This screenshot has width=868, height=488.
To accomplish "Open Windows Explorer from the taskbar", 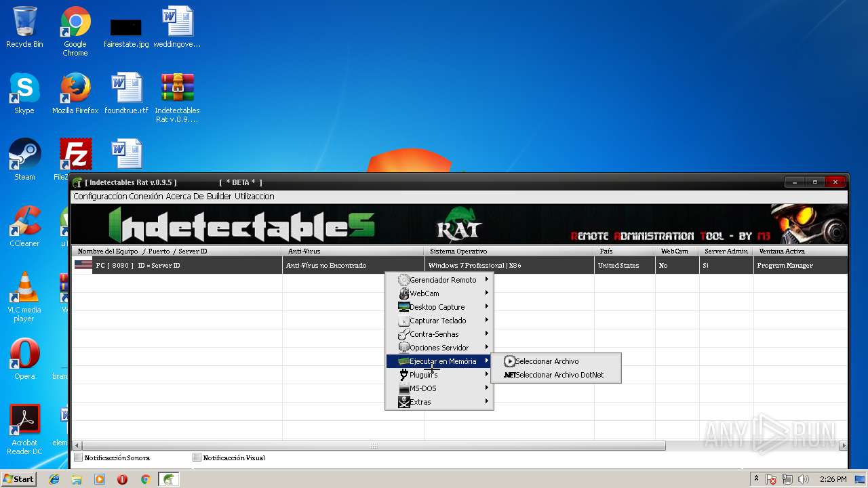I will click(x=77, y=479).
